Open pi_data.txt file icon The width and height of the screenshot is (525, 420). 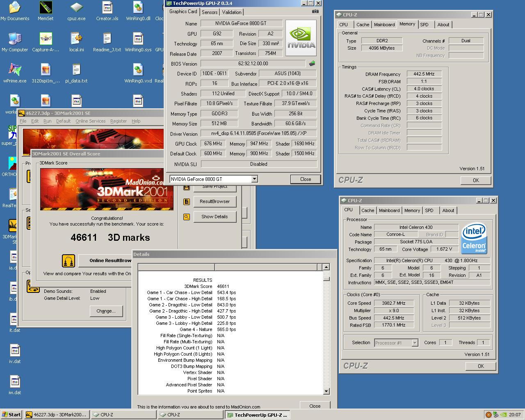coord(76,73)
